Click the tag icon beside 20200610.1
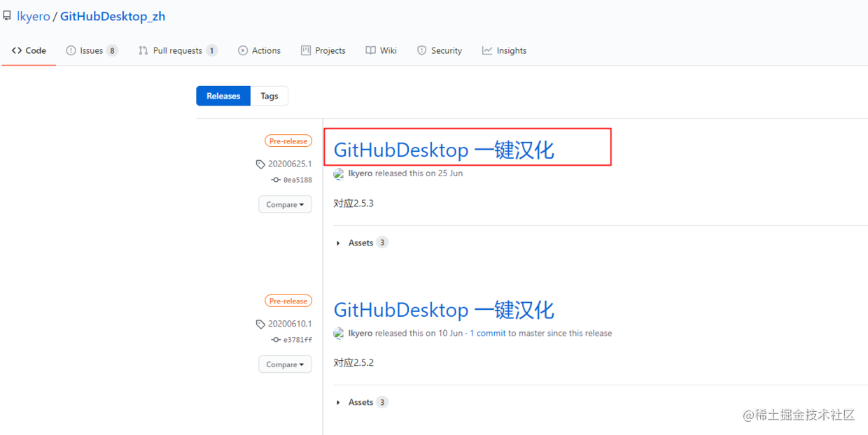This screenshot has height=435, width=868. [260, 324]
